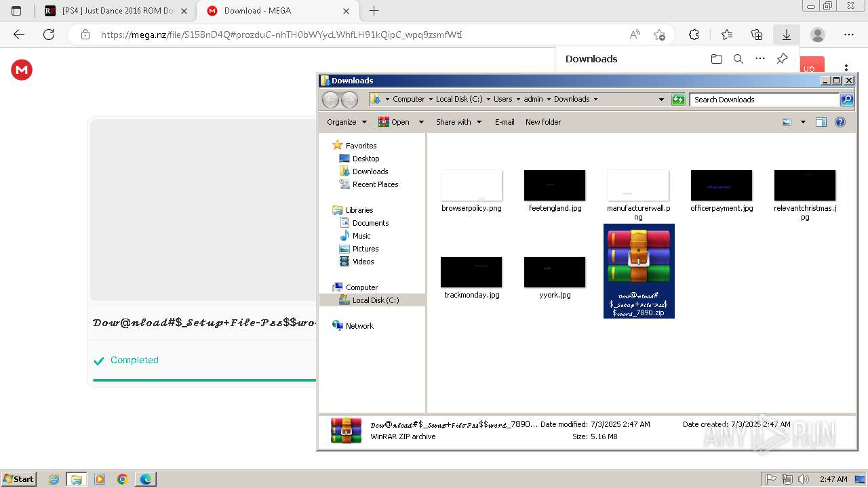
Task: Switch to Just Dance 2016 ROM tab
Action: point(116,11)
